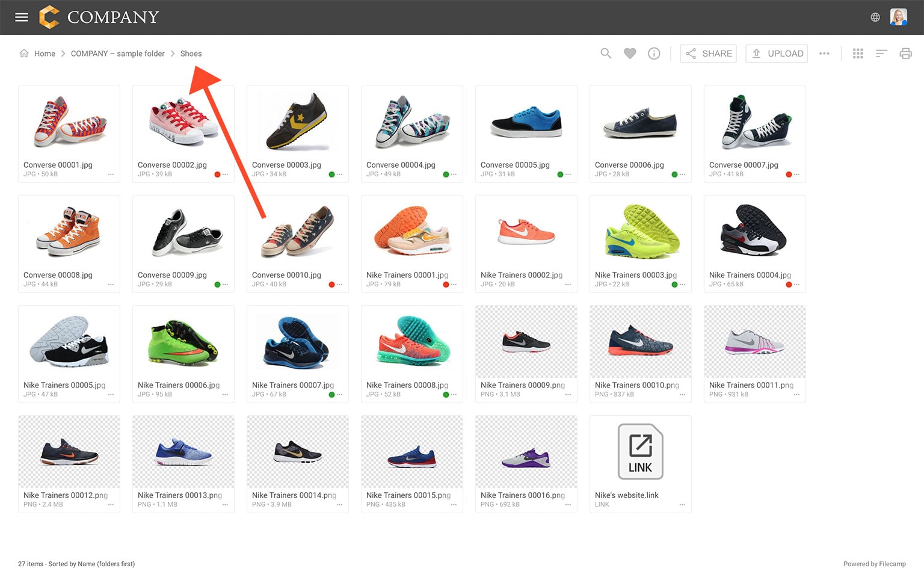Show folder info panel
Viewport: 924px width, 577px height.
pos(654,54)
